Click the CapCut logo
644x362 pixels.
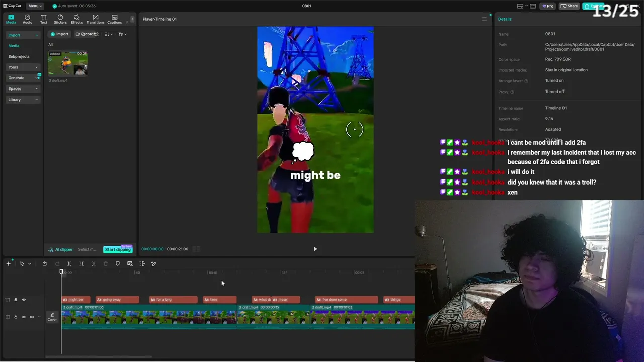[12, 6]
